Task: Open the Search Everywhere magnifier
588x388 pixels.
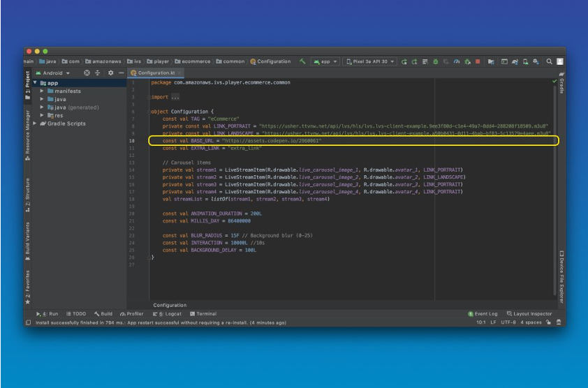Action: pos(550,61)
